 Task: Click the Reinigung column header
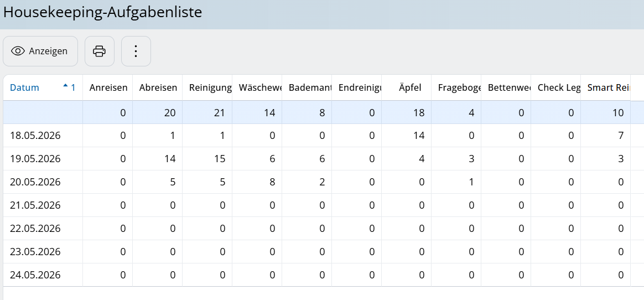[208, 87]
